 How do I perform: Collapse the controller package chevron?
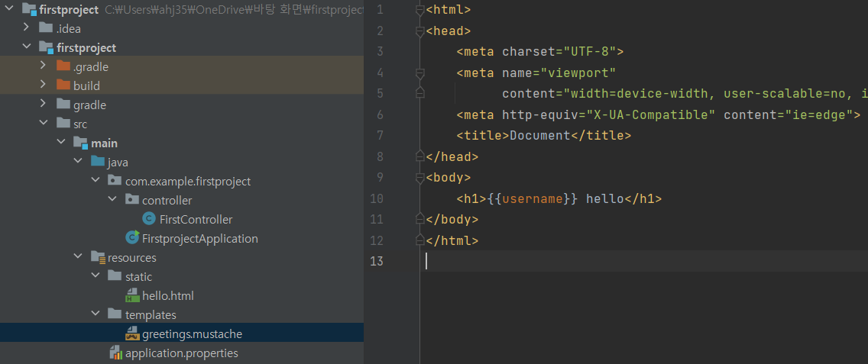(112, 200)
